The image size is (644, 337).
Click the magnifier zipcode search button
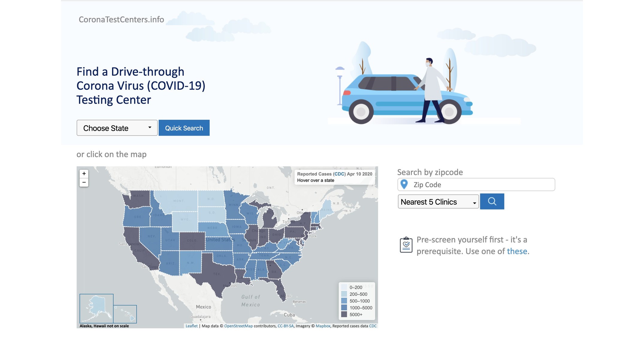(492, 201)
